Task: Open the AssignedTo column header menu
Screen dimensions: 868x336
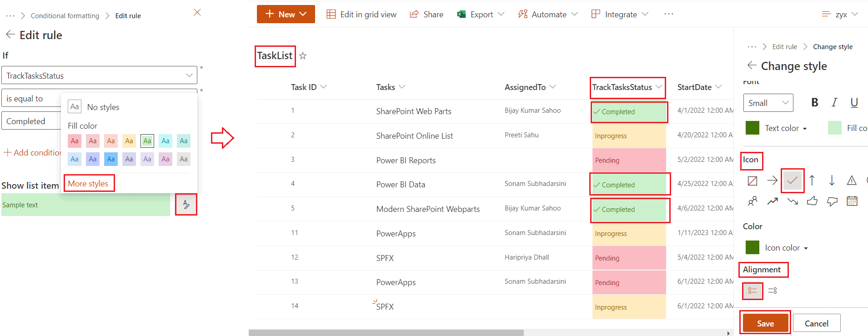Action: (x=530, y=87)
